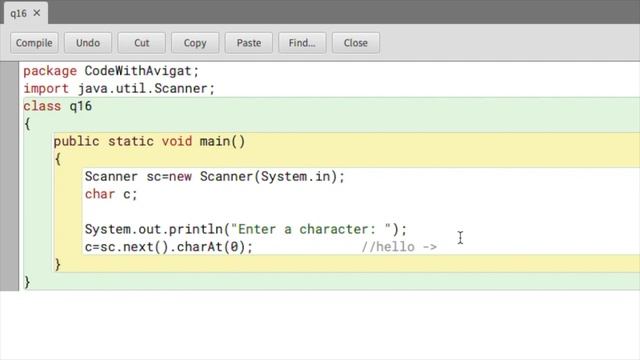Paste clipboard into the editor
The width and height of the screenshot is (640, 360).
(x=249, y=43)
